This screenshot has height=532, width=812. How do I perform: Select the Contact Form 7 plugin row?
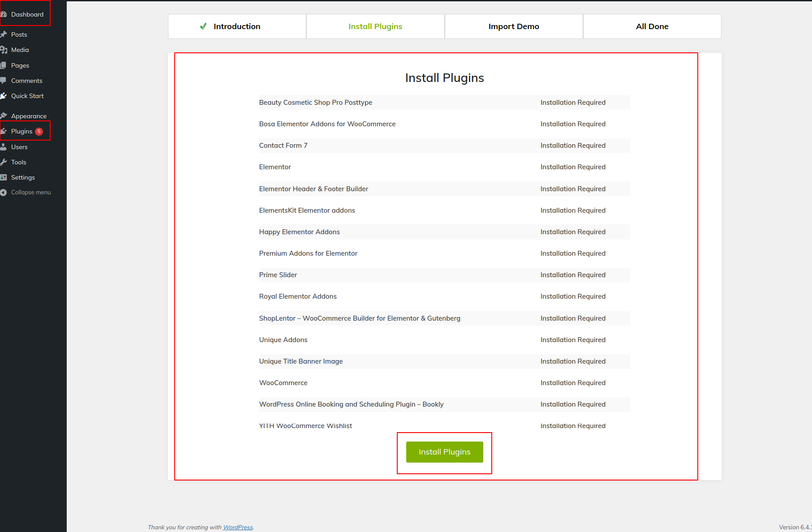[x=283, y=146]
